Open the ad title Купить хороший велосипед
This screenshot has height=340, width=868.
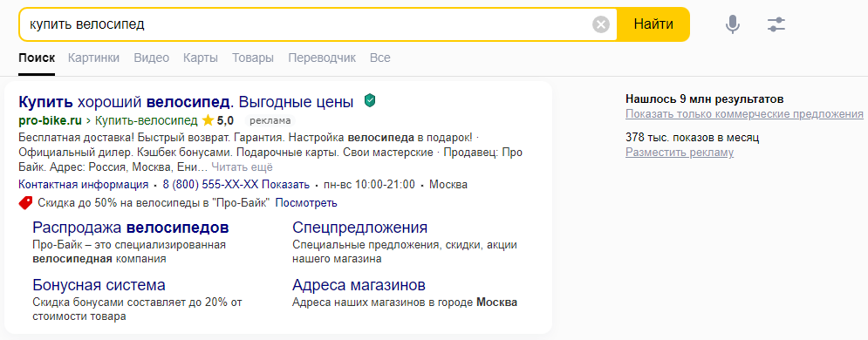click(x=186, y=102)
